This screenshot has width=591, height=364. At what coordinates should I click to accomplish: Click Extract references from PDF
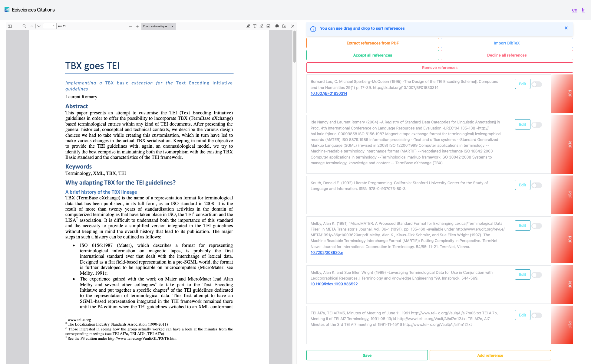[x=372, y=43]
